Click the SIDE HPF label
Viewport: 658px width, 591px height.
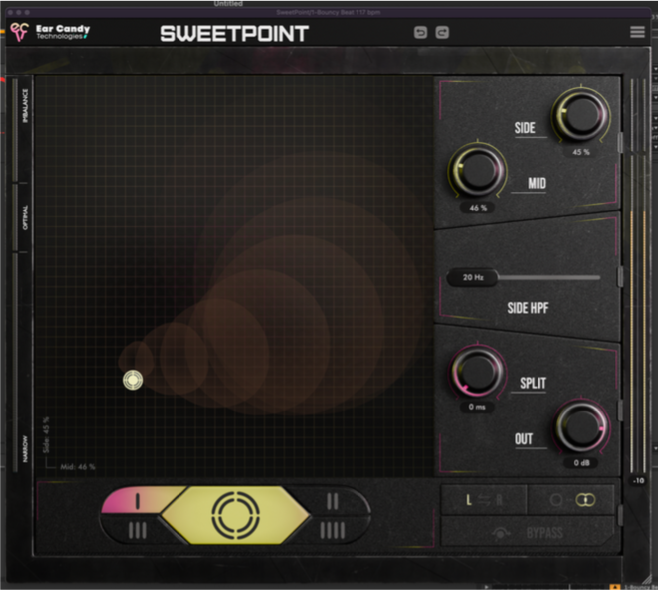point(528,308)
